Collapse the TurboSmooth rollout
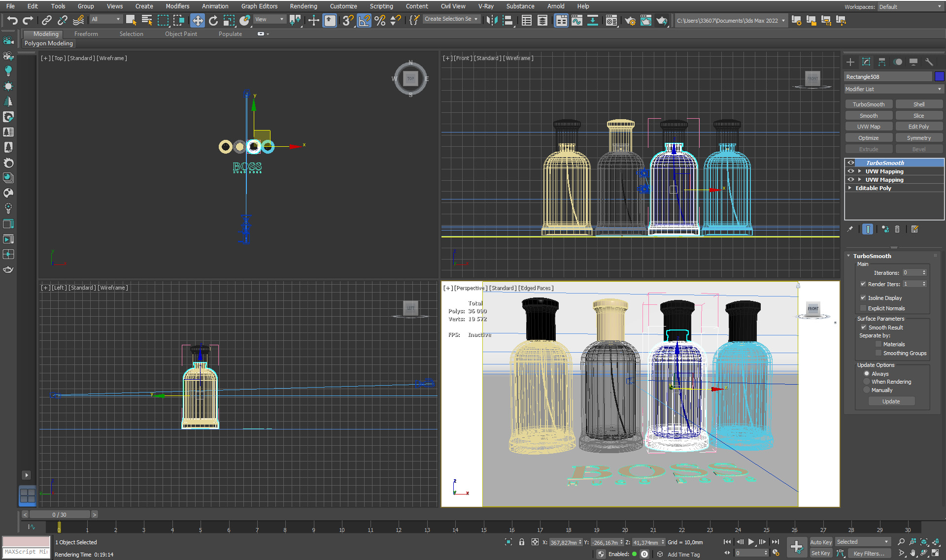The height and width of the screenshot is (560, 946). tap(848, 256)
